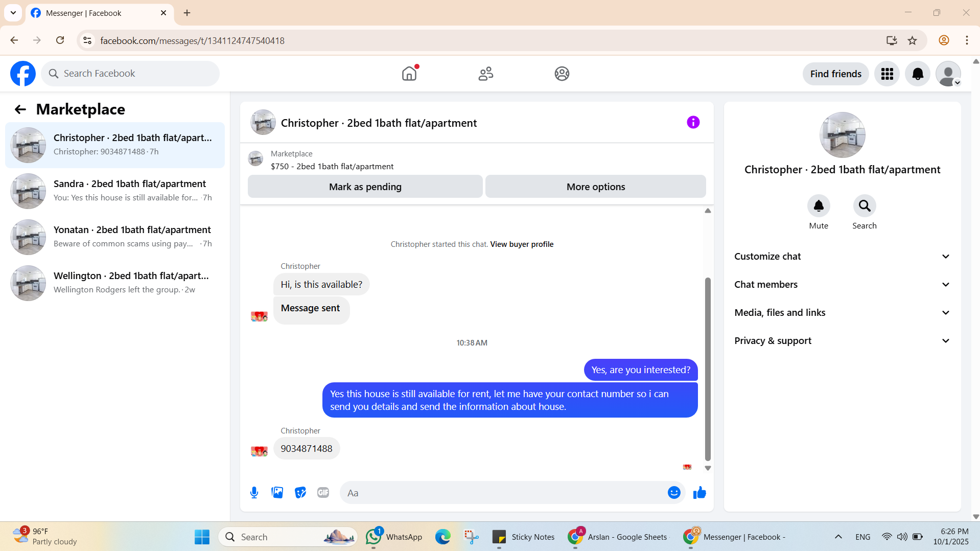
Task: Open the Sandra 2bed 1bath conversation
Action: point(115,191)
